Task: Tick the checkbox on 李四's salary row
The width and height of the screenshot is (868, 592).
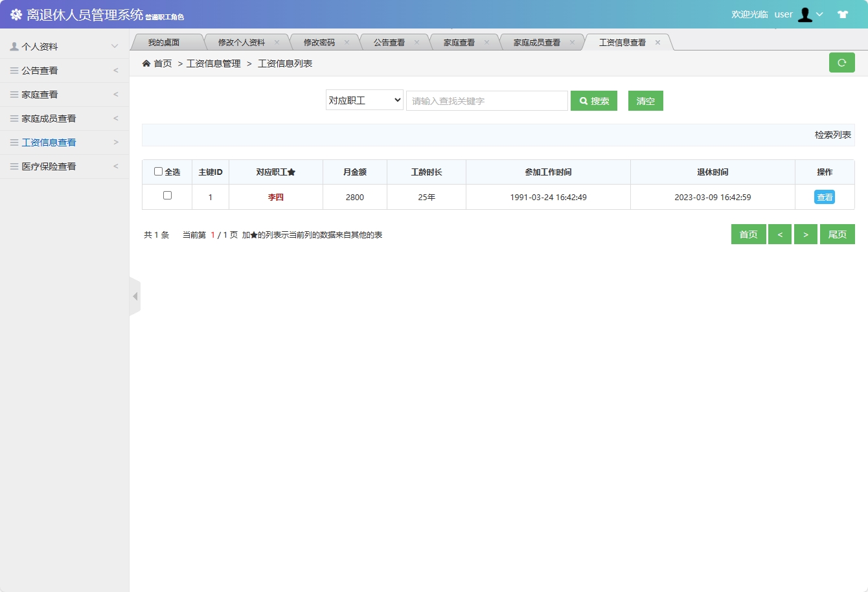Action: click(166, 196)
